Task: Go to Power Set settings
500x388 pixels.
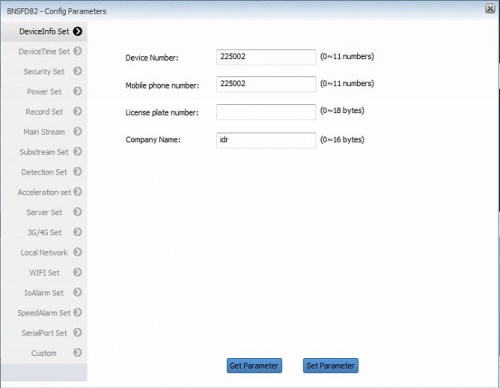Action: [44, 92]
